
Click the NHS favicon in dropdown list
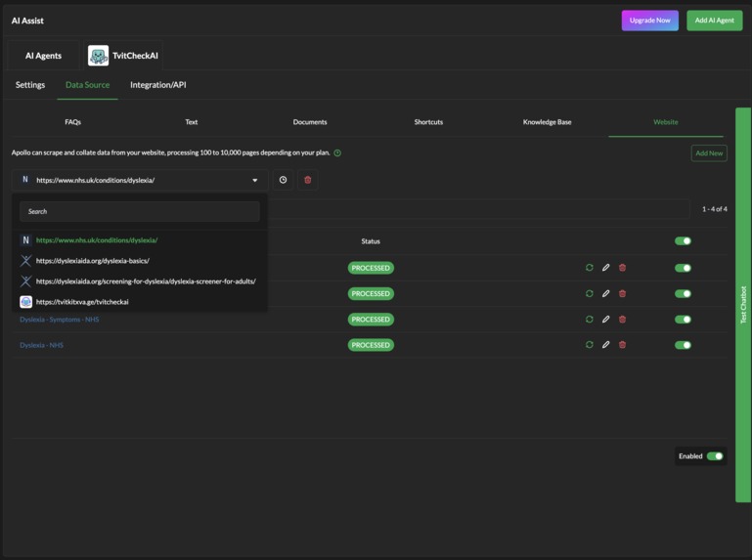pos(25,240)
